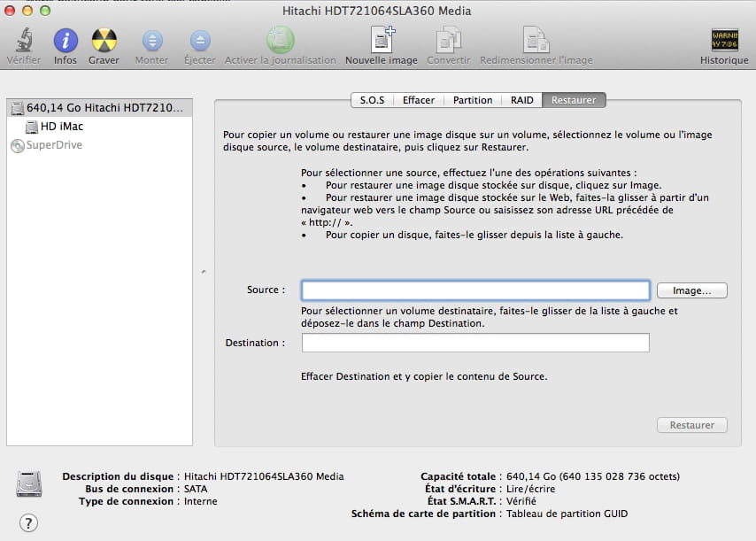The height and width of the screenshot is (541, 756).
Task: Click Redimensionner l'image toolbar icon
Action: pos(536,40)
